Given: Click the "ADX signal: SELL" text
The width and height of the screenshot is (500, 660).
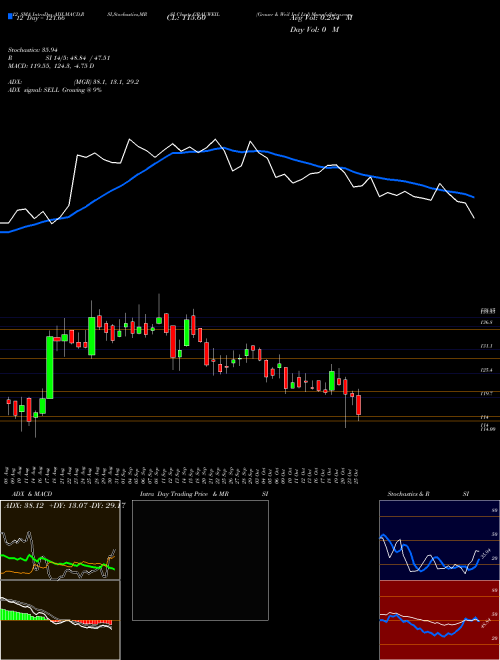Looking at the screenshot, I should click(x=34, y=90).
